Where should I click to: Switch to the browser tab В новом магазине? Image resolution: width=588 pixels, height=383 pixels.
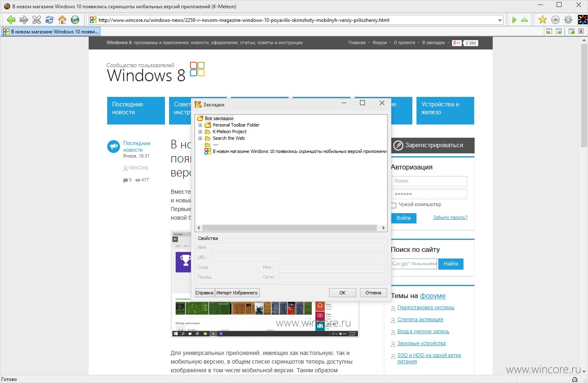point(51,31)
